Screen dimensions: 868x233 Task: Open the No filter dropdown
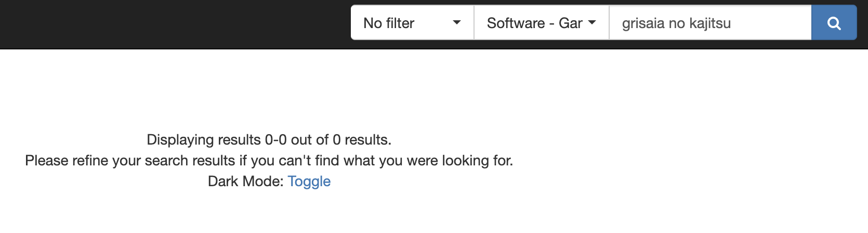tap(412, 23)
